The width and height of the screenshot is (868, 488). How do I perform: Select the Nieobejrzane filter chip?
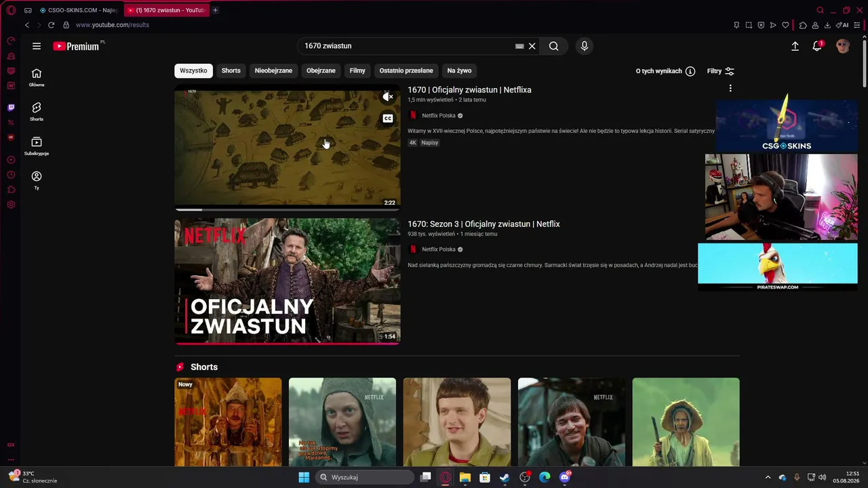[273, 70]
